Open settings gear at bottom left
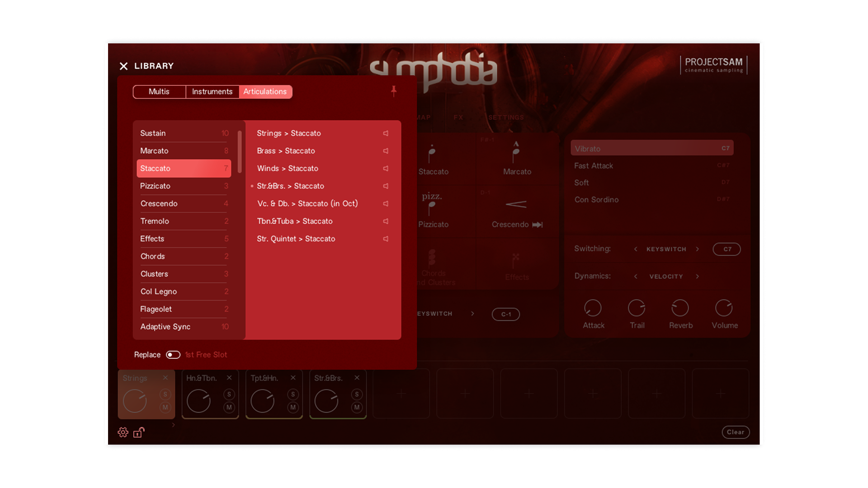The image size is (868, 488). point(123,432)
